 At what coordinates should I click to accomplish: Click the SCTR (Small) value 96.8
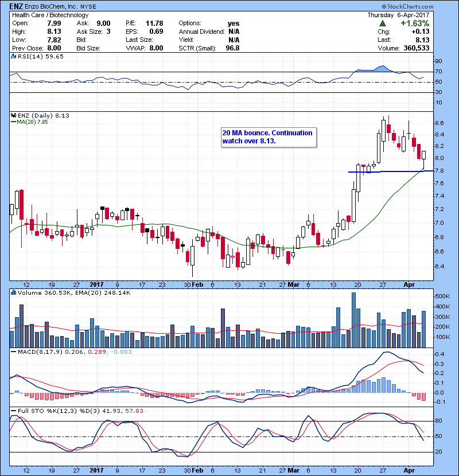coord(233,48)
